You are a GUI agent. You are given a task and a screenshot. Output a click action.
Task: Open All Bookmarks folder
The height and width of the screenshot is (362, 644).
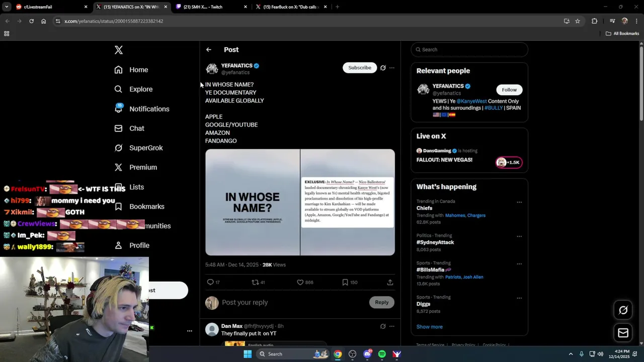pos(622,34)
